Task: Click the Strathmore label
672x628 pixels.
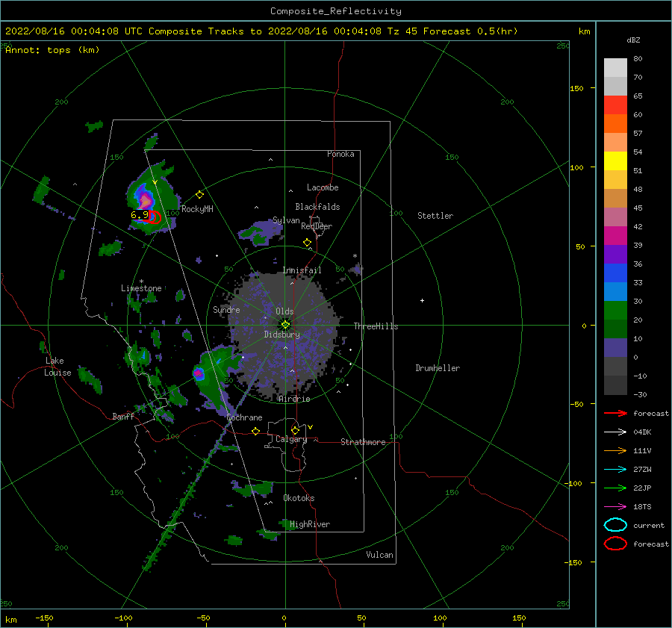Action: tap(363, 442)
